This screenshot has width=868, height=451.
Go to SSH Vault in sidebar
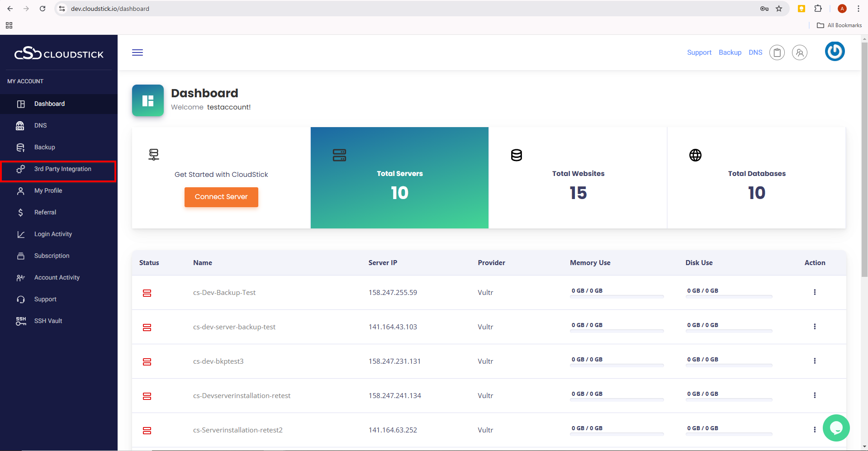(48, 321)
